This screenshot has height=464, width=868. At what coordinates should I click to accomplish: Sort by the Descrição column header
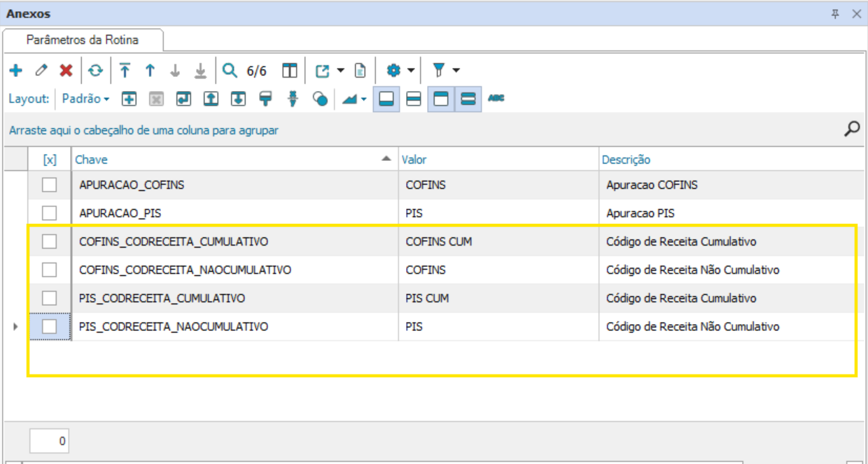pos(732,160)
